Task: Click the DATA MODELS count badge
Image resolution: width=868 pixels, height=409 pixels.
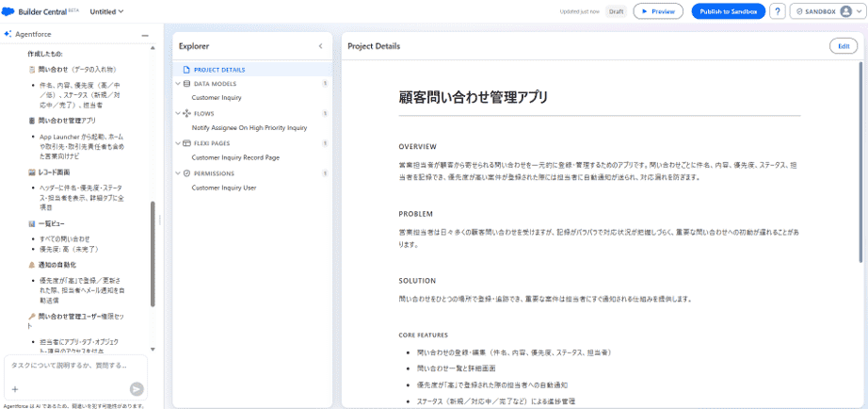Action: pyautogui.click(x=325, y=84)
